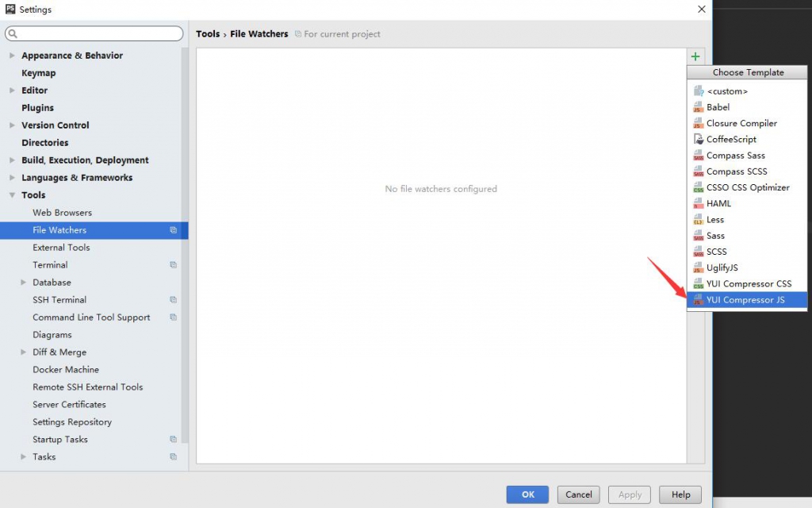
Task: Click the Babel JS file icon
Action: pos(698,107)
